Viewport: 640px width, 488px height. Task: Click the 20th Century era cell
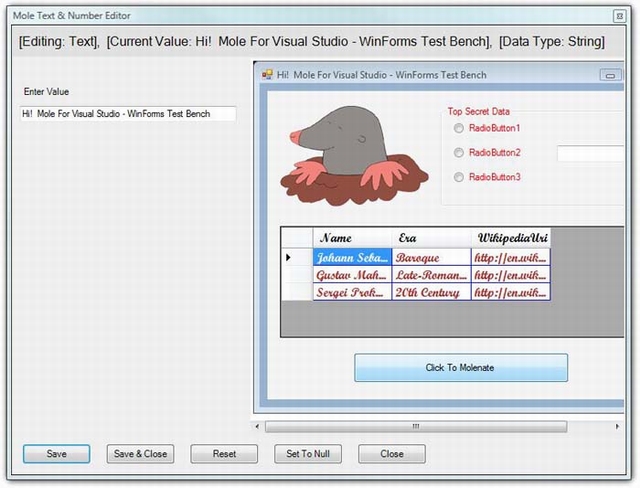(x=431, y=293)
